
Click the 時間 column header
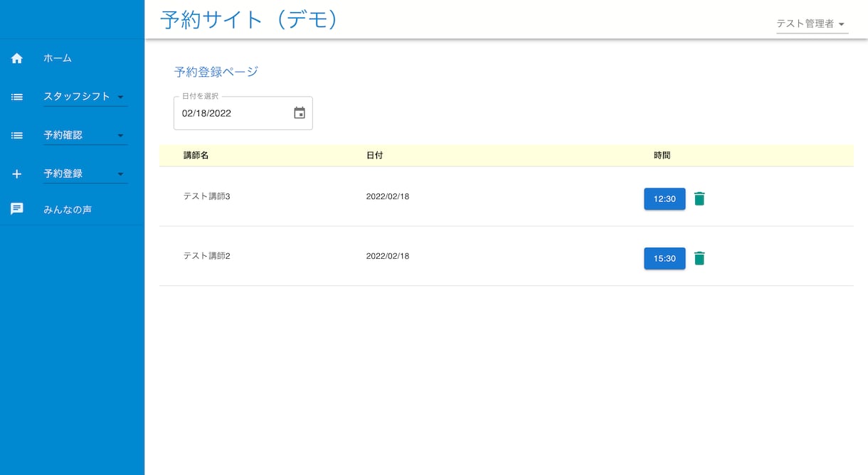click(662, 155)
